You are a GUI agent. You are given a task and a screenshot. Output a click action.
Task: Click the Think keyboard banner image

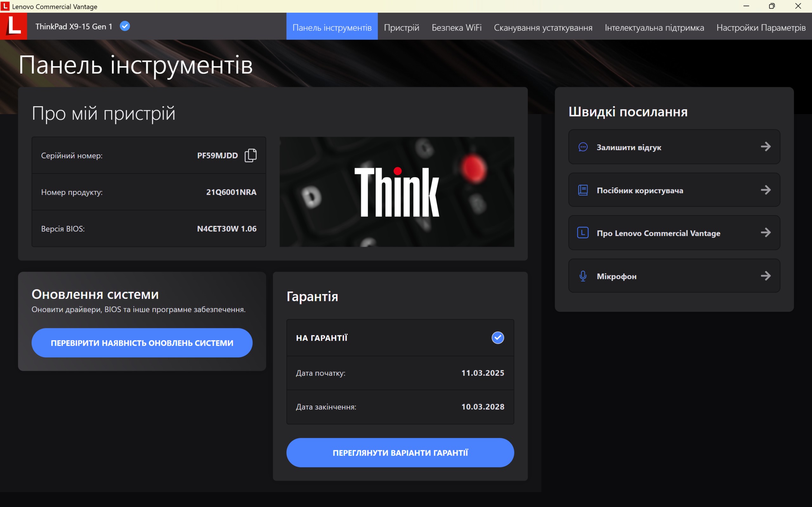click(x=396, y=192)
